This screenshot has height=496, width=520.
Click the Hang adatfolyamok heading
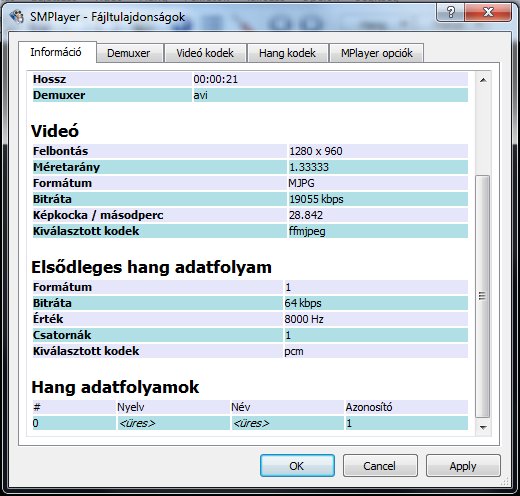click(115, 387)
